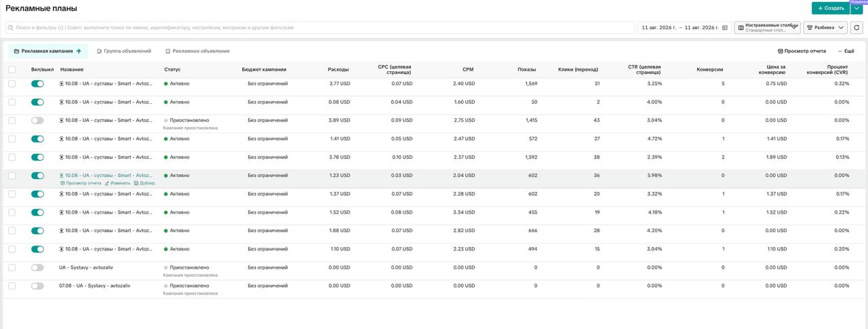
Task: Expand the Ещё menu
Action: coord(846,51)
